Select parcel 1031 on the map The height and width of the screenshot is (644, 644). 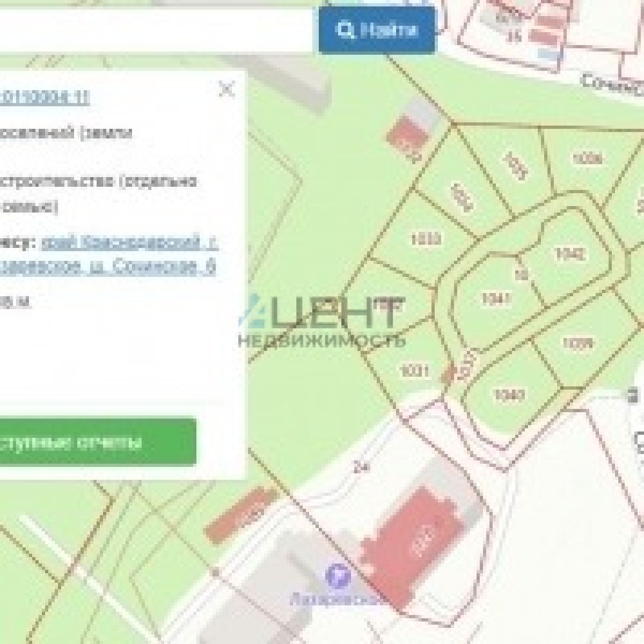click(x=414, y=370)
